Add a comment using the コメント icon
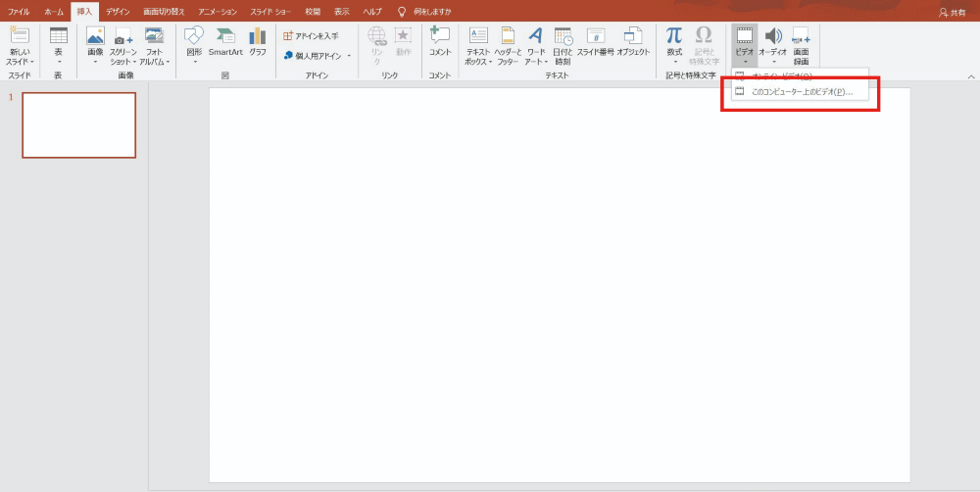980x492 pixels. tap(440, 41)
